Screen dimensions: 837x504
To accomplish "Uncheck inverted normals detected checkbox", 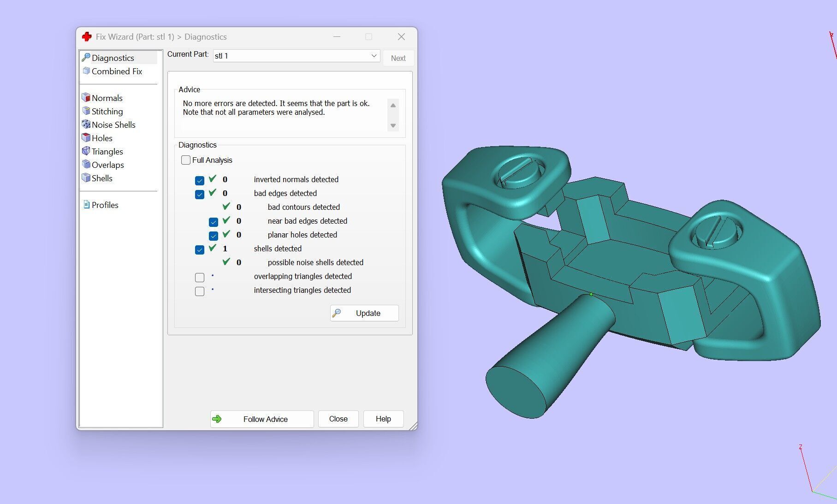I will [200, 181].
